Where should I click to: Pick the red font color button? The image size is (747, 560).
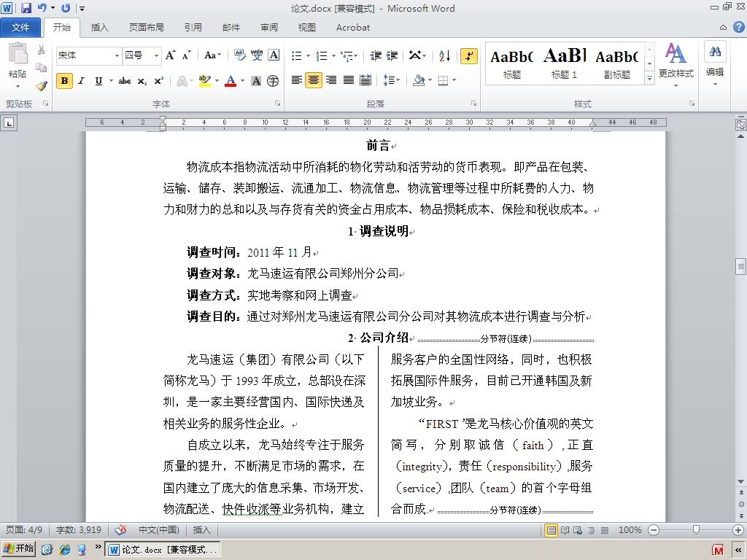click(x=231, y=81)
